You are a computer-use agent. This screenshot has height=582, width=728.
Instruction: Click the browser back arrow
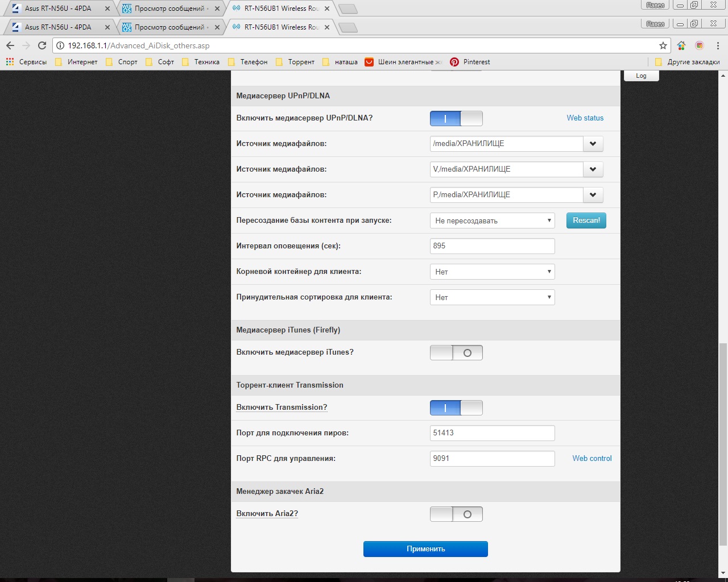[10, 45]
